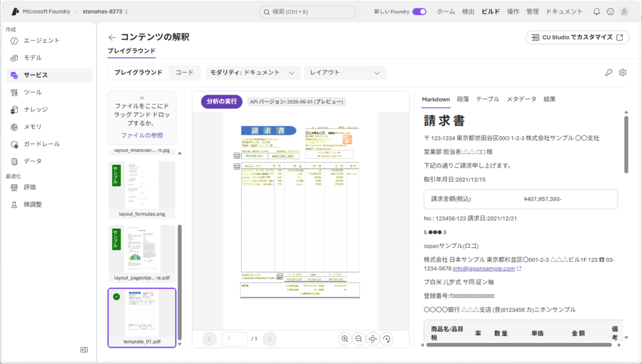The height and width of the screenshot is (364, 642).
Task: Select the layout_pageobje...re.pdf thumbnail
Action: pos(142,254)
